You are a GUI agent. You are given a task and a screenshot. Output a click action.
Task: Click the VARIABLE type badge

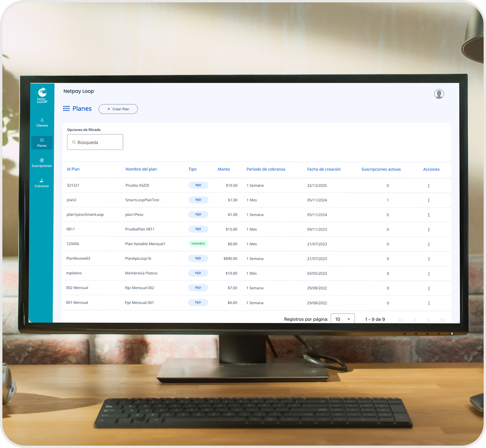(x=198, y=244)
